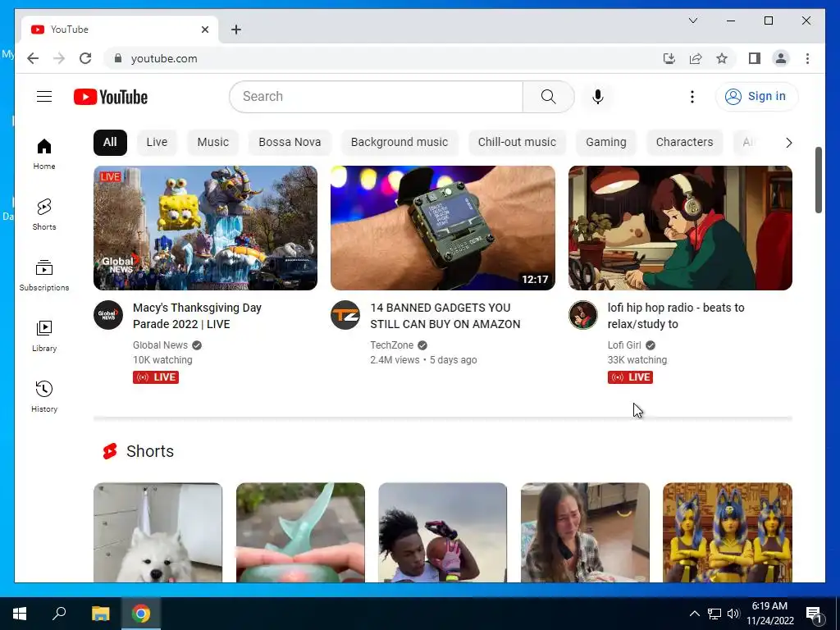Screen dimensions: 840x630
Task: Open Macy's Thanksgiving Day Parade title
Action: [197, 316]
